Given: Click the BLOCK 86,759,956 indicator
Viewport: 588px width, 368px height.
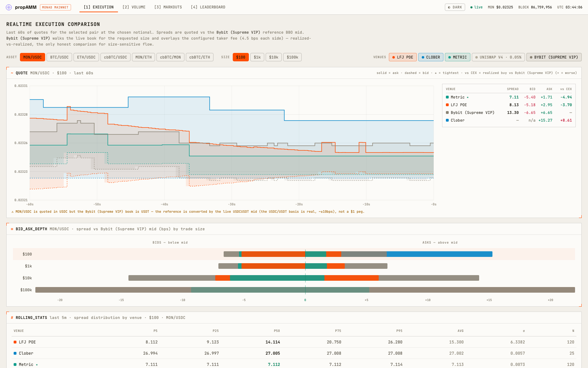Looking at the screenshot, I should click(535, 7).
